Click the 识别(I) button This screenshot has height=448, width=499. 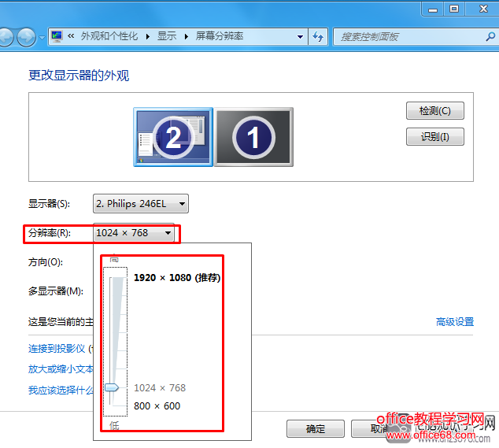pos(435,136)
